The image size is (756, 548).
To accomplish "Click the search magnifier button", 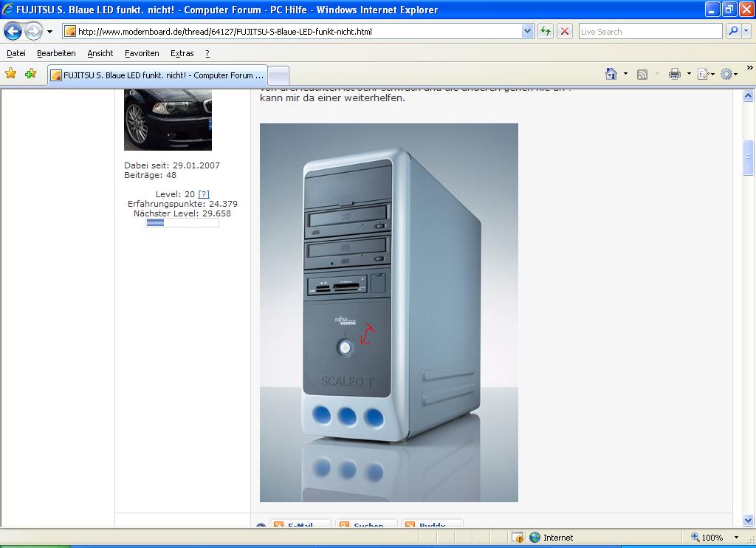I will [x=732, y=31].
